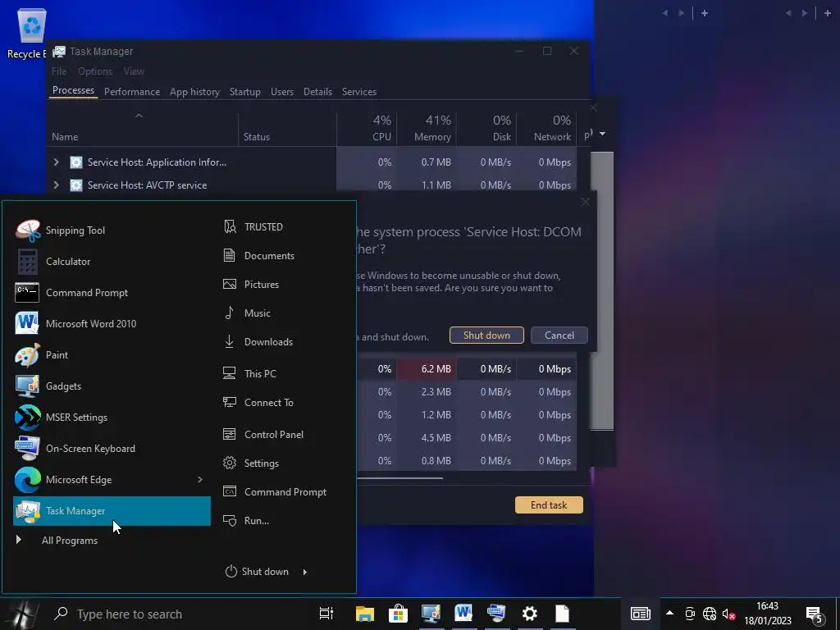
Task: Click the network globe tray icon
Action: 710,614
